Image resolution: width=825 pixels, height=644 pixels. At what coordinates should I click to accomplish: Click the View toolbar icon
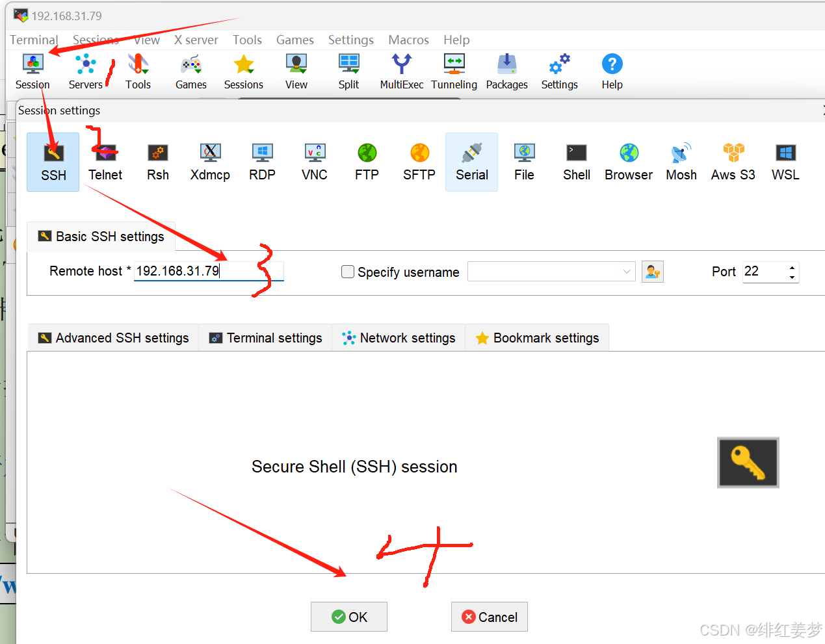tap(296, 71)
